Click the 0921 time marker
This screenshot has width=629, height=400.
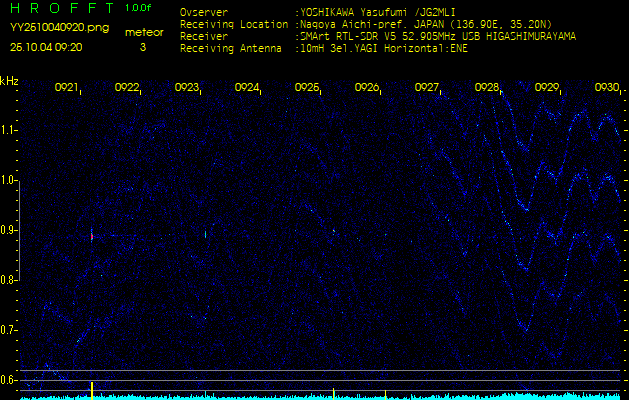(x=67, y=88)
